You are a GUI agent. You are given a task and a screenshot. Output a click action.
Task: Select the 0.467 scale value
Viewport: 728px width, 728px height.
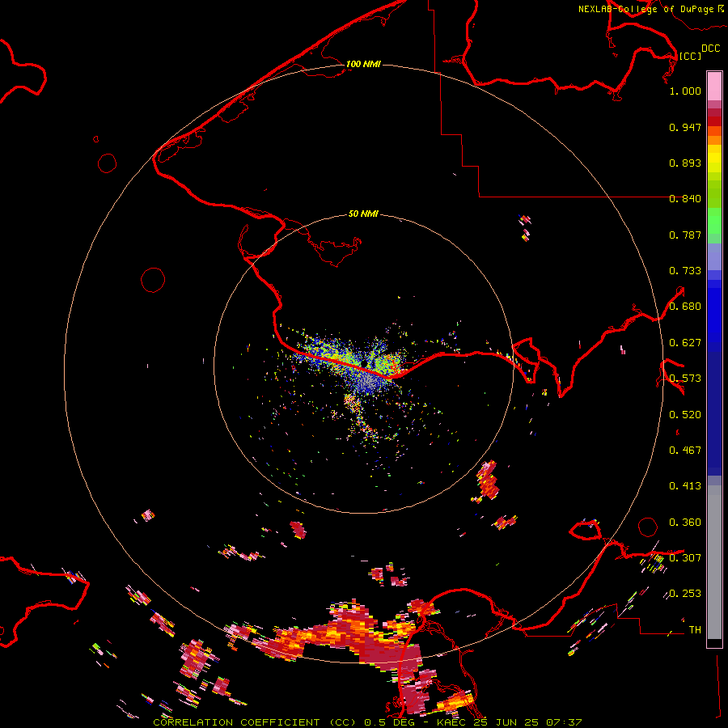pyautogui.click(x=685, y=451)
